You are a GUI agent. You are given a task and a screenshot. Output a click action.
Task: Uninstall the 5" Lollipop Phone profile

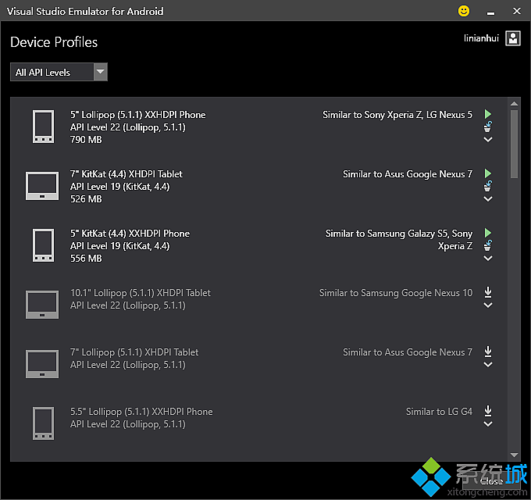488,127
